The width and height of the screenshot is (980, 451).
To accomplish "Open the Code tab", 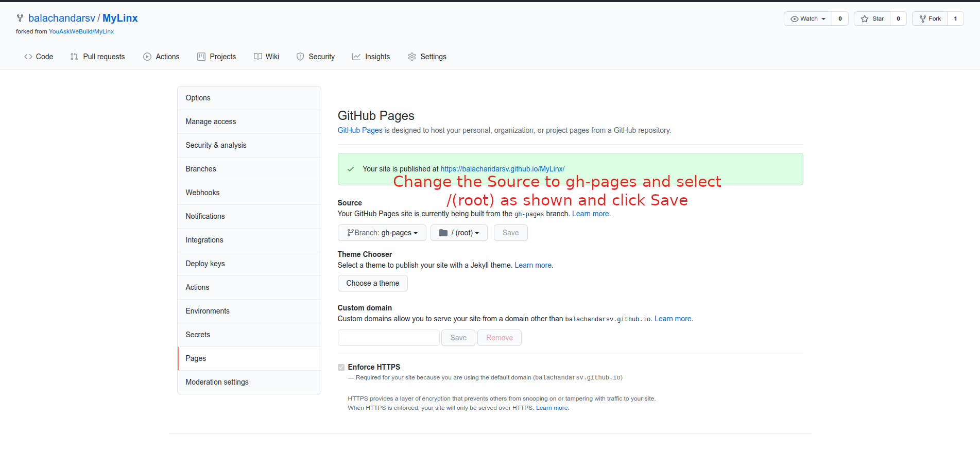I will 39,57.
